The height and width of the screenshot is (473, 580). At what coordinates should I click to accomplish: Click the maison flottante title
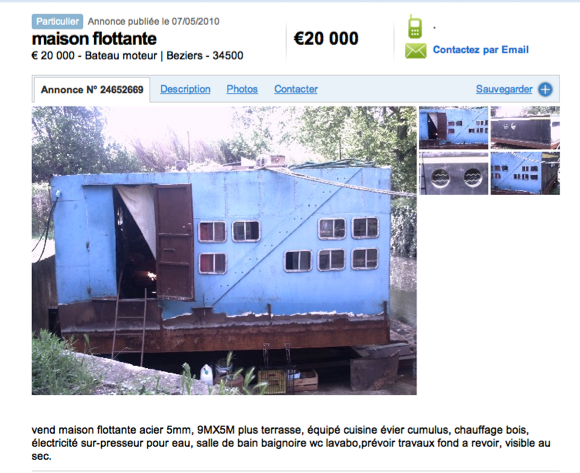pos(94,38)
